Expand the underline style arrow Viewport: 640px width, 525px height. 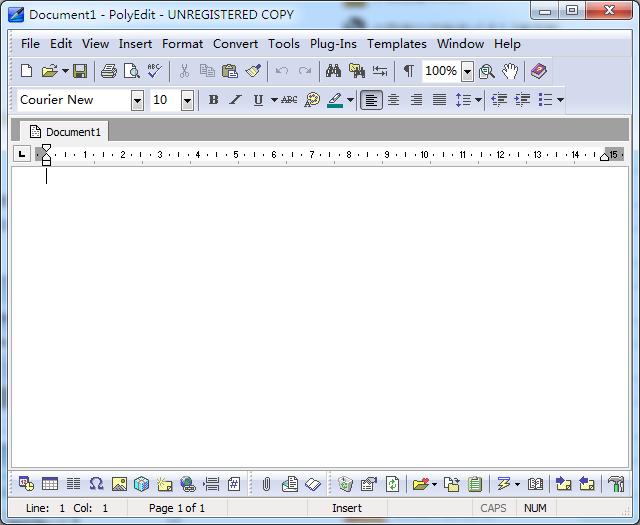click(x=274, y=100)
